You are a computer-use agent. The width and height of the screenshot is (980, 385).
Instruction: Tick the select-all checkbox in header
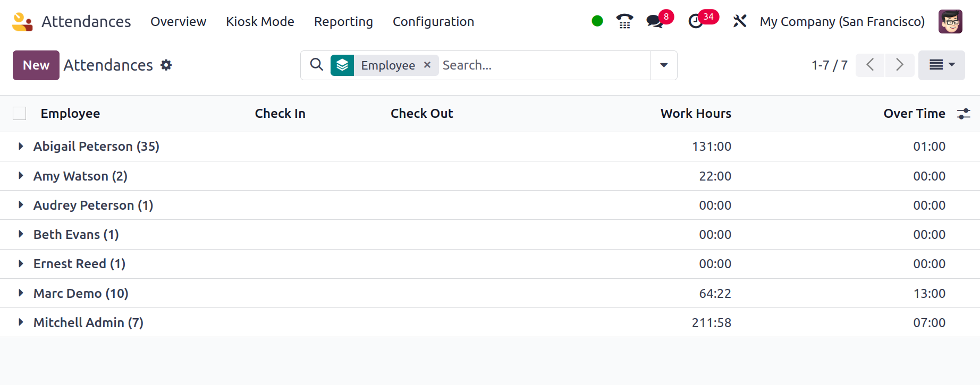click(x=20, y=114)
